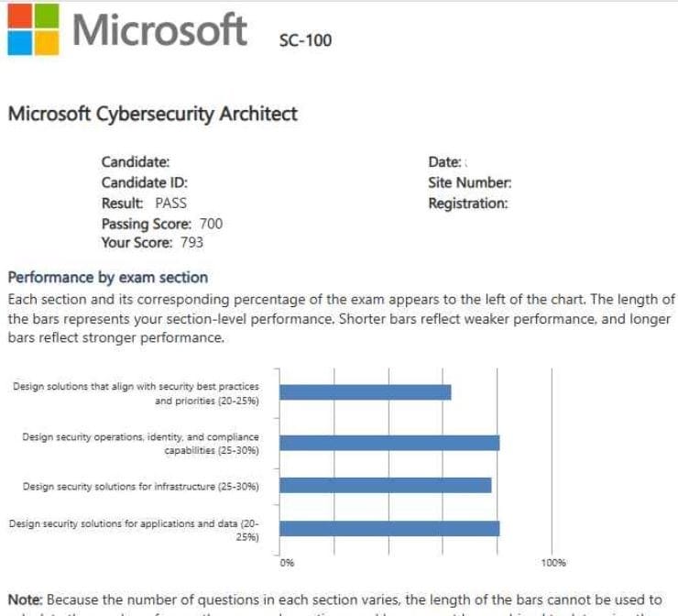Click the Passing Score 700 line

click(161, 223)
